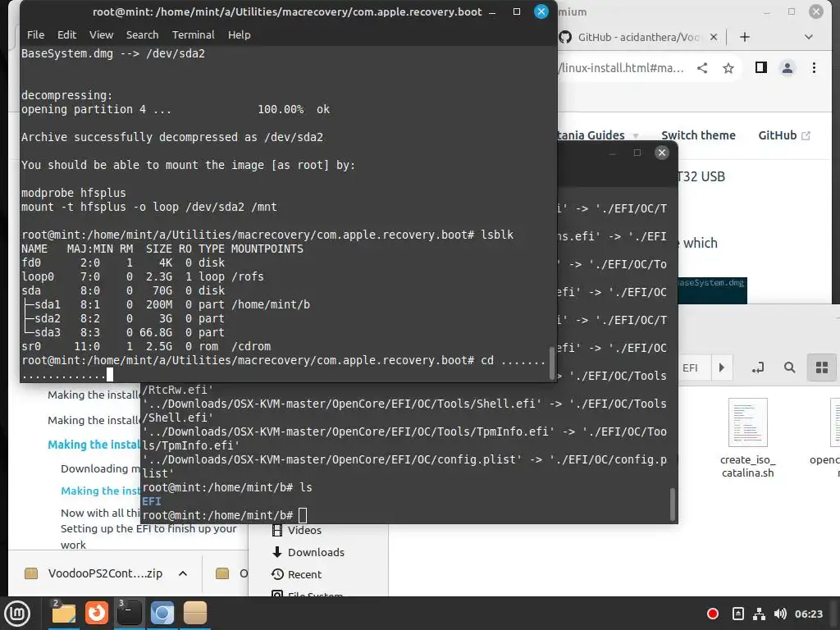840x630 pixels.
Task: Open the Chromium three-dot menu
Action: [x=814, y=68]
